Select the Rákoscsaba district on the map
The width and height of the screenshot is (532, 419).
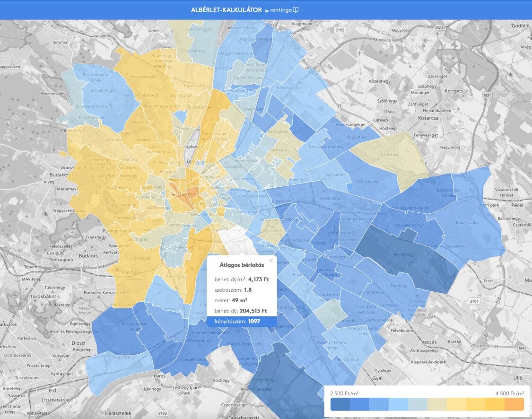click(466, 222)
